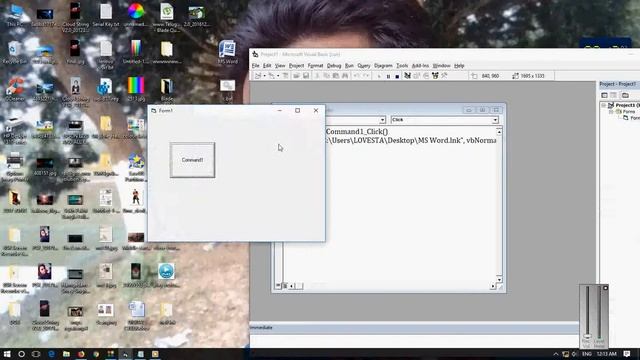The image size is (640, 360).
Task: Open the Tools menu
Action: coord(402,66)
